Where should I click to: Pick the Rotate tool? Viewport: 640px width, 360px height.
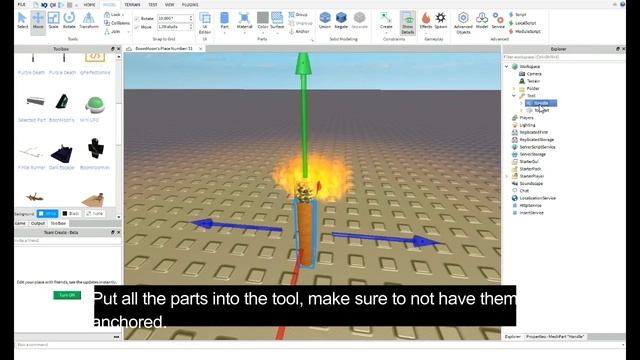click(69, 20)
